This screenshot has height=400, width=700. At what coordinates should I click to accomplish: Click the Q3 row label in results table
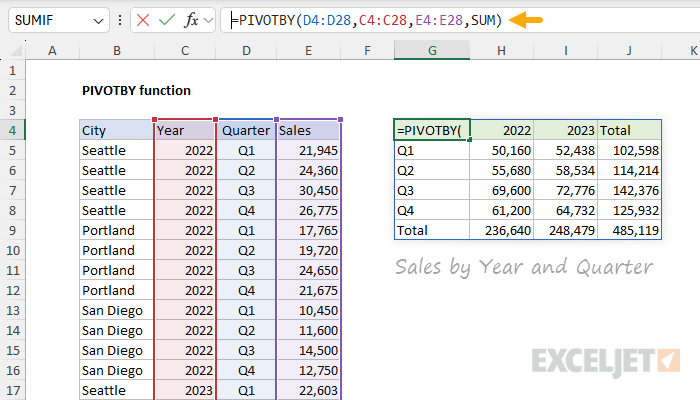pyautogui.click(x=432, y=191)
